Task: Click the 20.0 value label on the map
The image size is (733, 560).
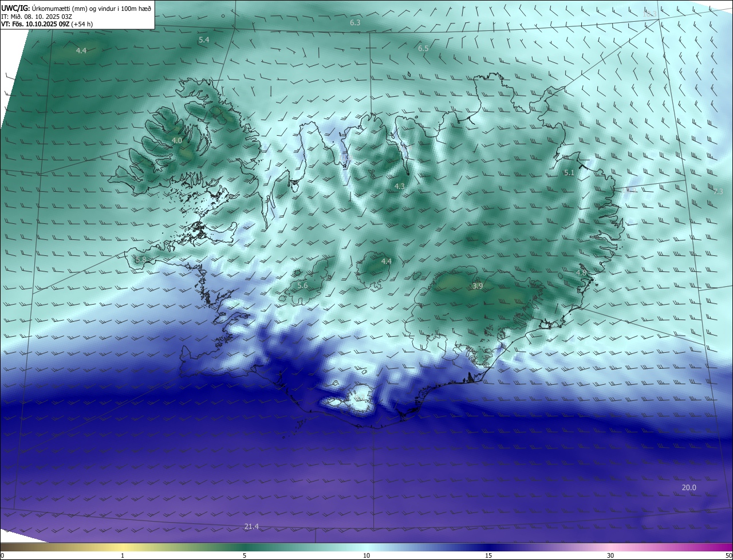Action: coord(689,487)
